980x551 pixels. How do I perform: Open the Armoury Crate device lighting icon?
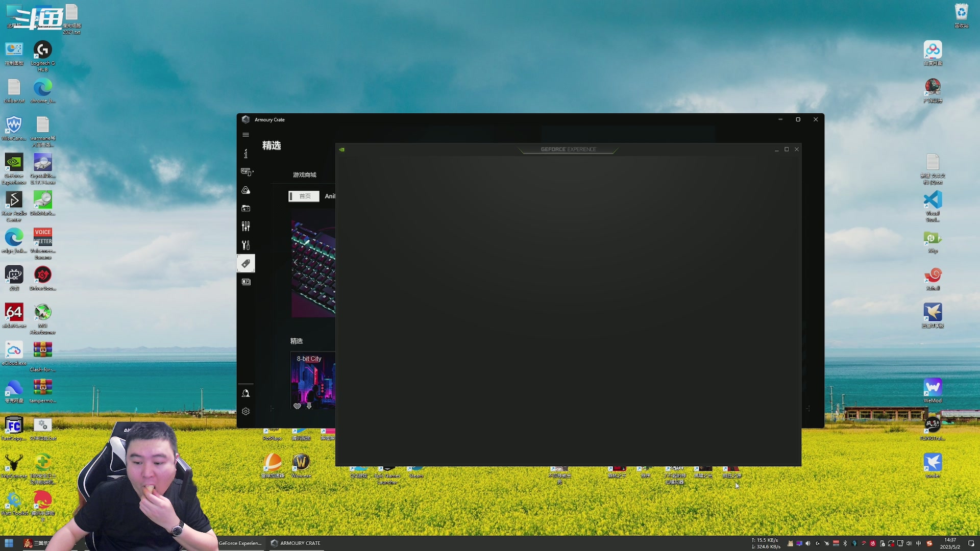[x=246, y=190]
